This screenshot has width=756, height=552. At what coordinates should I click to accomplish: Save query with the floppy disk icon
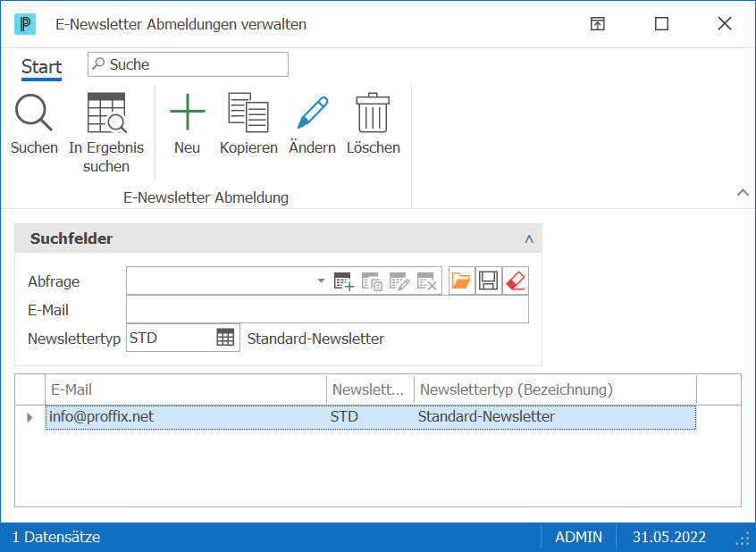[489, 280]
